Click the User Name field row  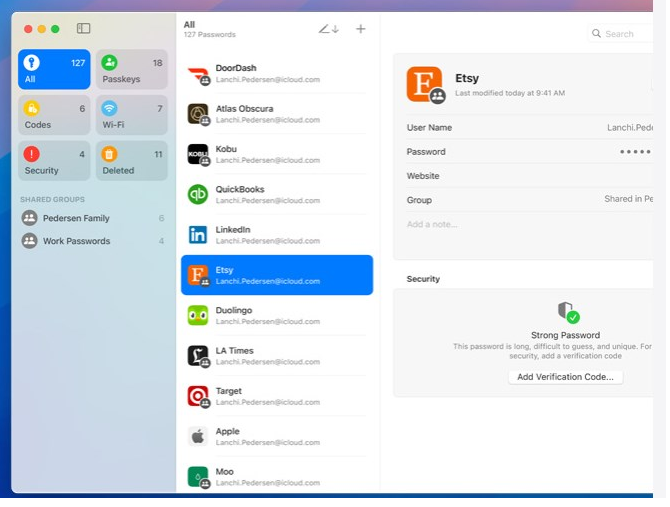[x=529, y=127]
